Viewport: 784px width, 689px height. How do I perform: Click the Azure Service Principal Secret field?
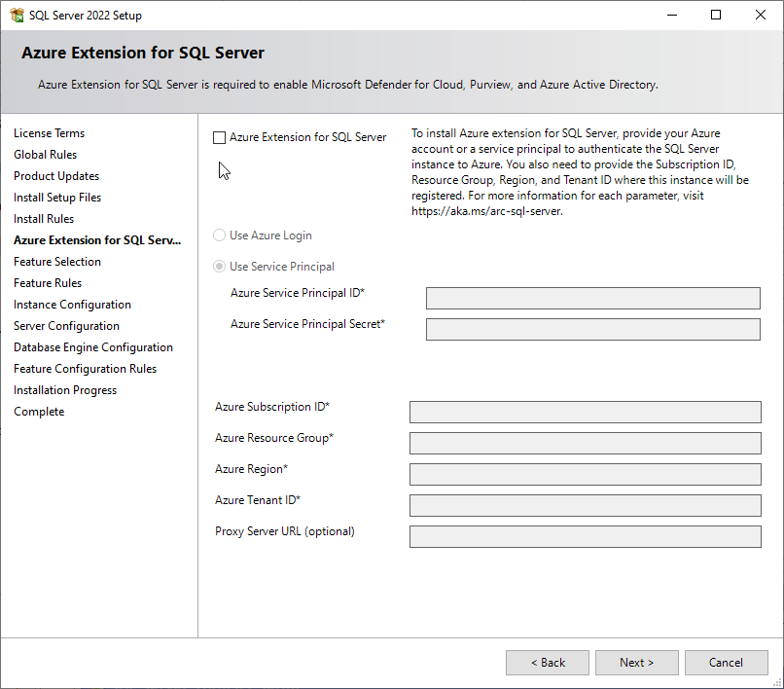click(592, 329)
